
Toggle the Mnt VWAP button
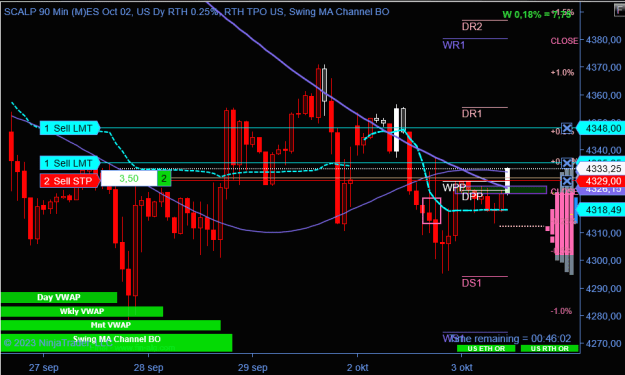(110, 325)
